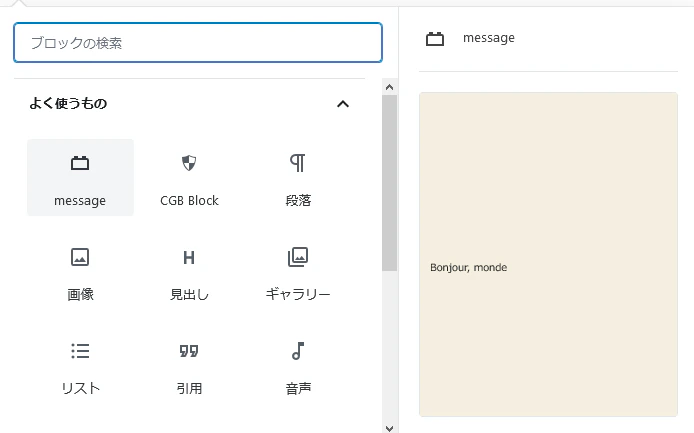Click the CGB Block label
This screenshot has height=433, width=694.
[189, 201]
